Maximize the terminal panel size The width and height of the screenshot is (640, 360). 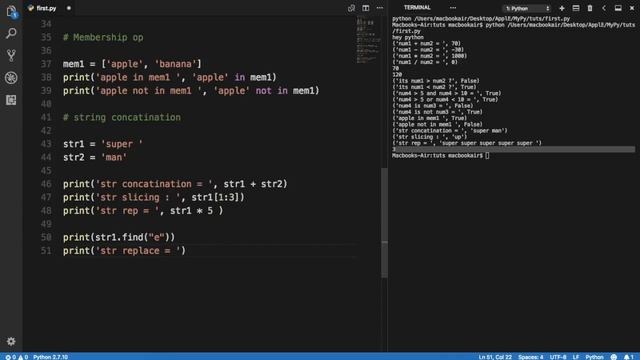click(618, 8)
